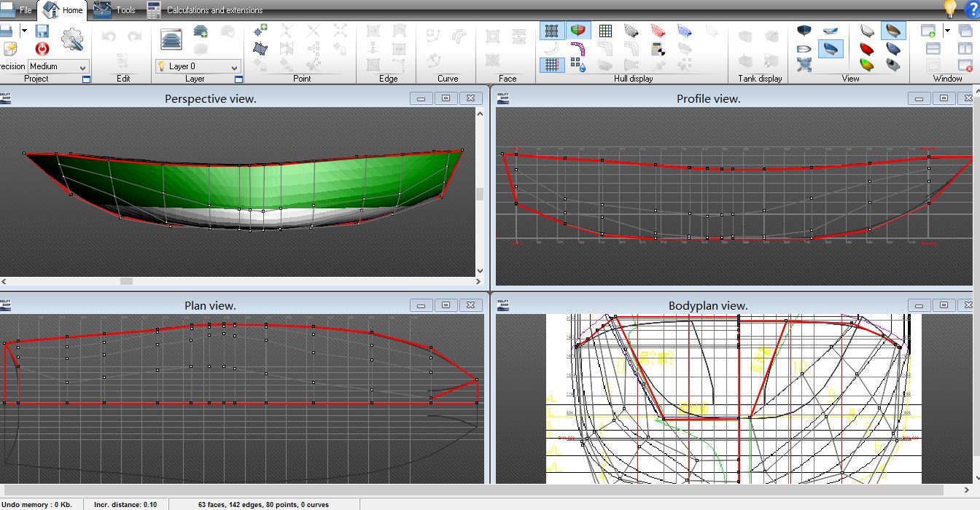Click the blue question mark help icon
This screenshot has width=980, height=510.
point(971,9)
